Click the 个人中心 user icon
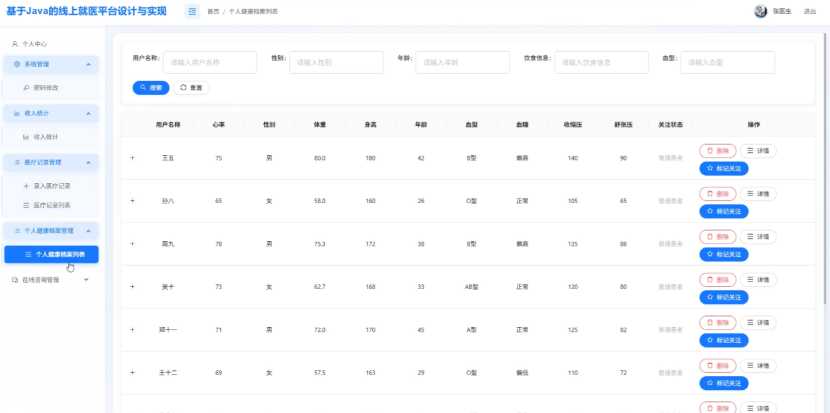The image size is (830, 413). (15, 44)
